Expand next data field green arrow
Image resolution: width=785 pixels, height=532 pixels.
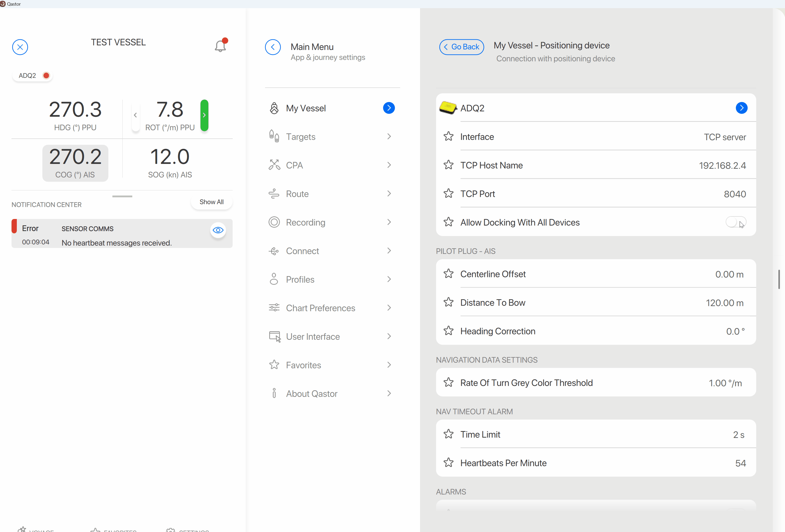click(204, 115)
